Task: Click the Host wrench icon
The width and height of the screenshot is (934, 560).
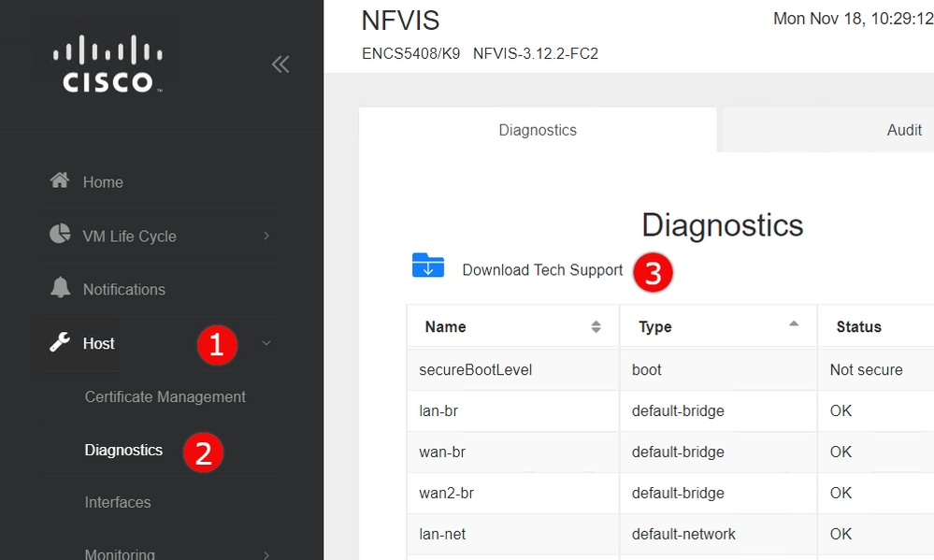Action: [60, 342]
